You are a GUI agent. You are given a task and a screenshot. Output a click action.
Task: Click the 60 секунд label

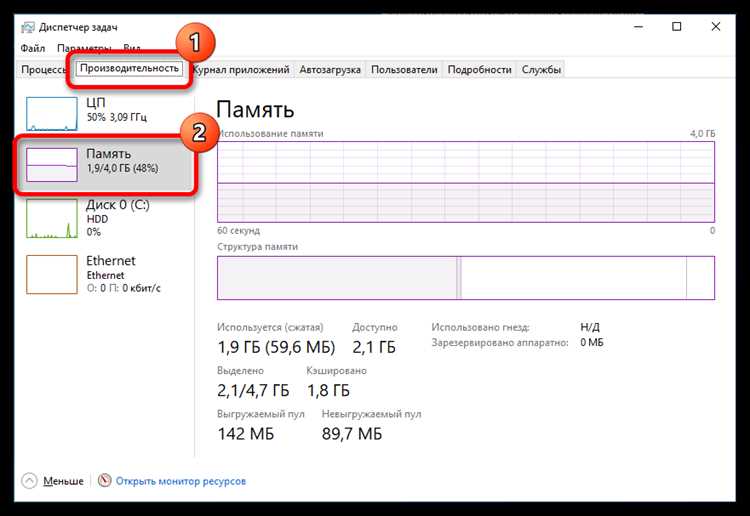coord(238,231)
